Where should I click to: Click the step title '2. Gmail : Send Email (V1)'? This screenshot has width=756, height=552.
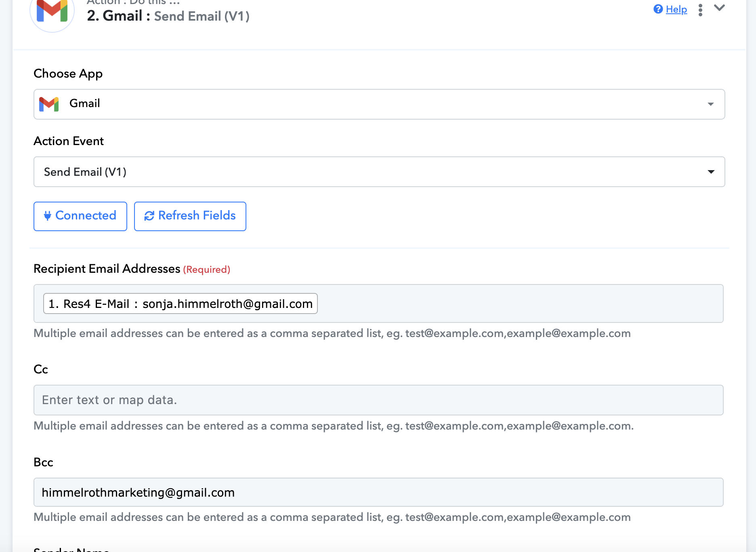[x=168, y=16]
